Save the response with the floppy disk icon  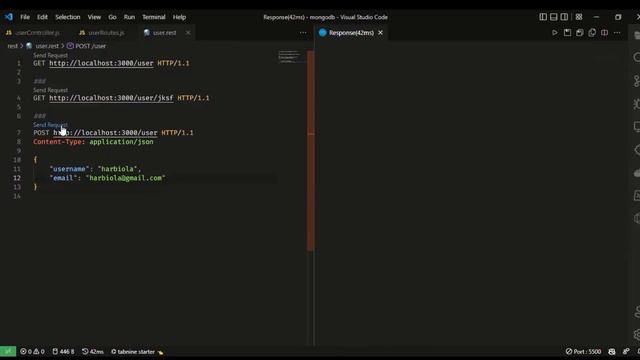tap(567, 33)
